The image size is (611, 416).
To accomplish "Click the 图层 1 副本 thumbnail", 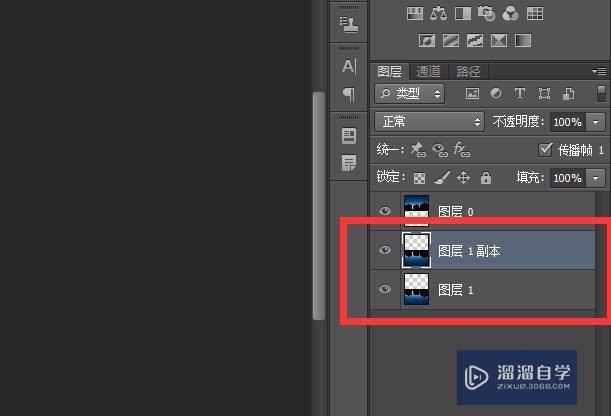I will (416, 250).
